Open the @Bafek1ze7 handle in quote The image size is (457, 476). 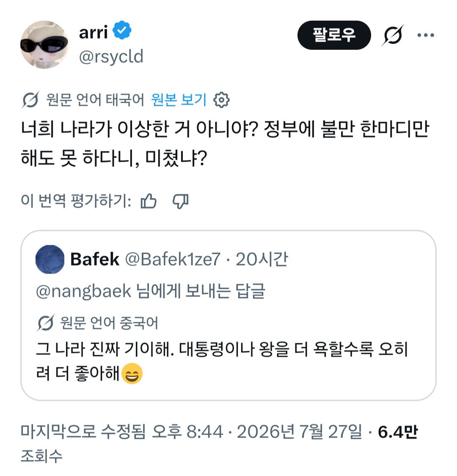[173, 260]
